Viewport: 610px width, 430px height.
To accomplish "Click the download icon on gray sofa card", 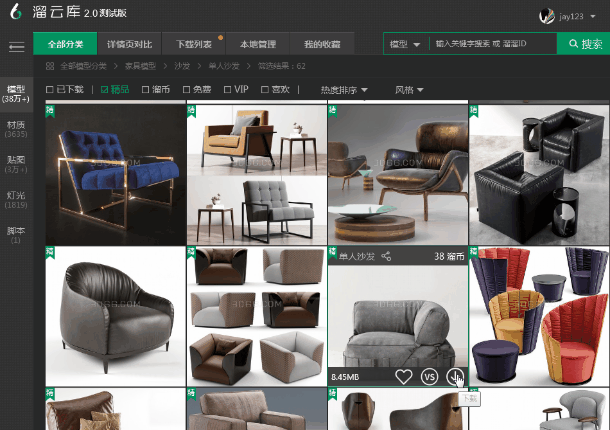I will coord(456,377).
